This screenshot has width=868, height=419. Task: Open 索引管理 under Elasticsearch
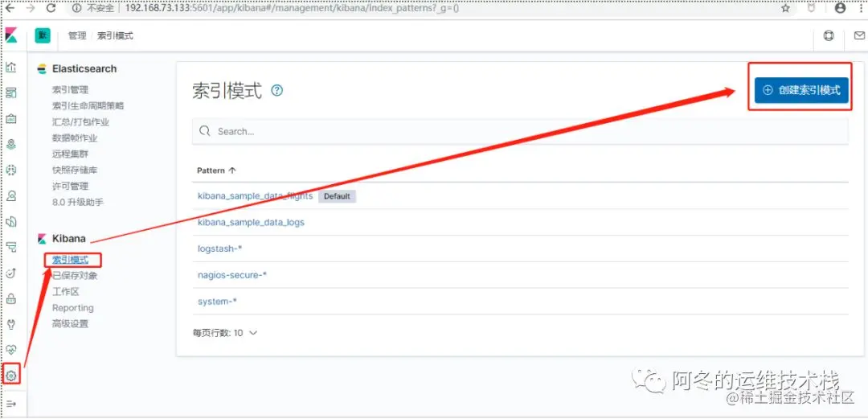coord(70,90)
